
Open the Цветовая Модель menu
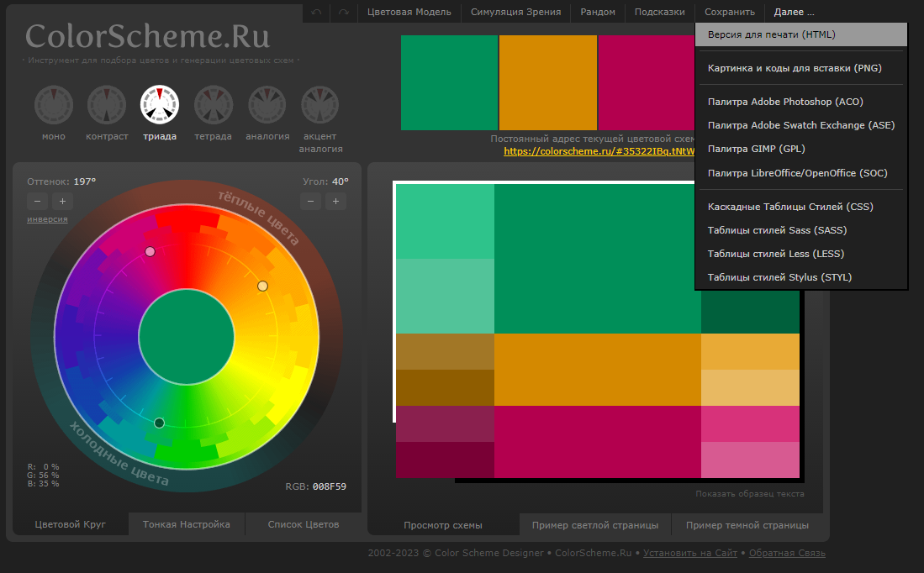tap(409, 13)
